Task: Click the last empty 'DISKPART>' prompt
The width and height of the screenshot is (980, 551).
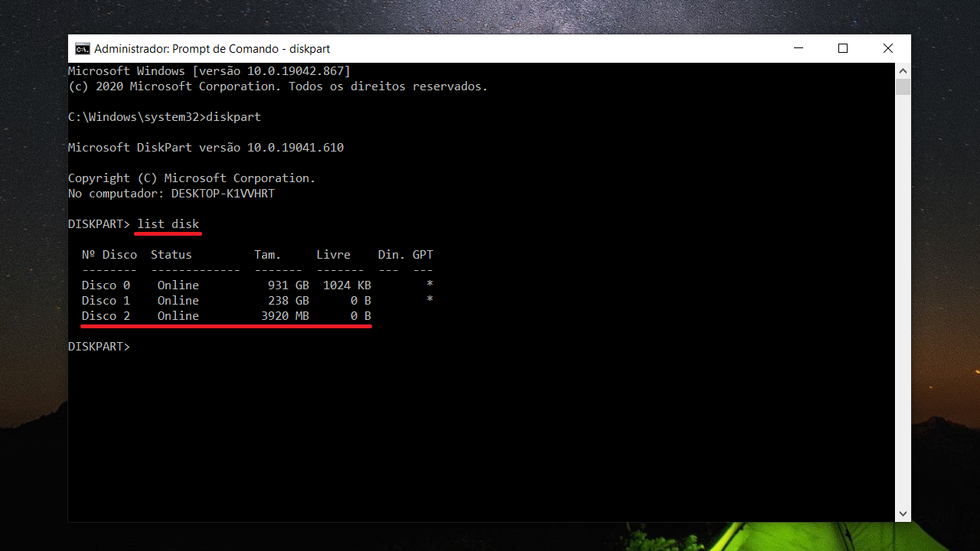Action: click(99, 347)
